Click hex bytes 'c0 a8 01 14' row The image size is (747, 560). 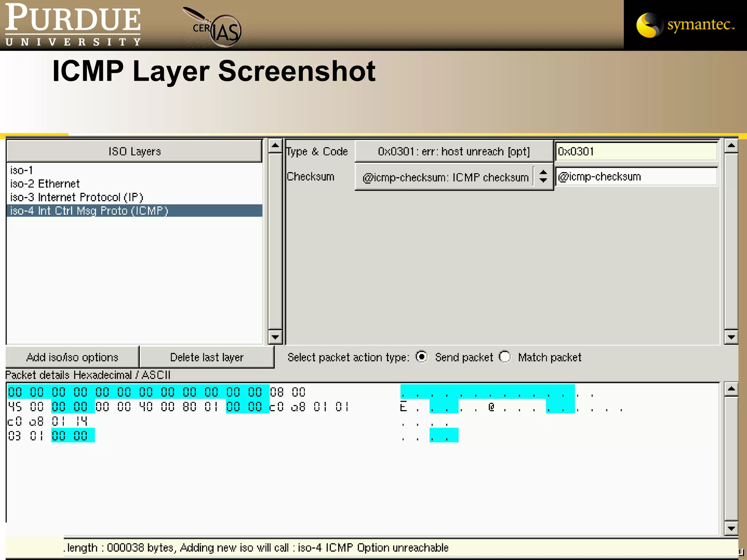tap(47, 421)
